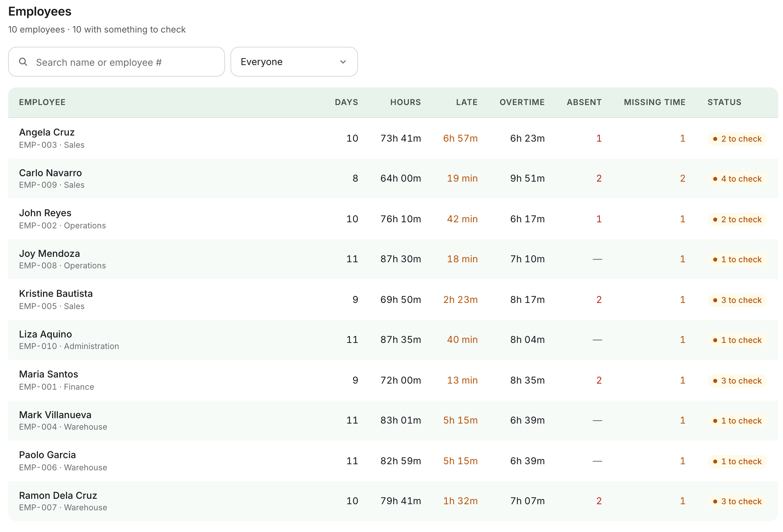
Task: Select the Joy Mendoza name
Action: [x=49, y=253]
